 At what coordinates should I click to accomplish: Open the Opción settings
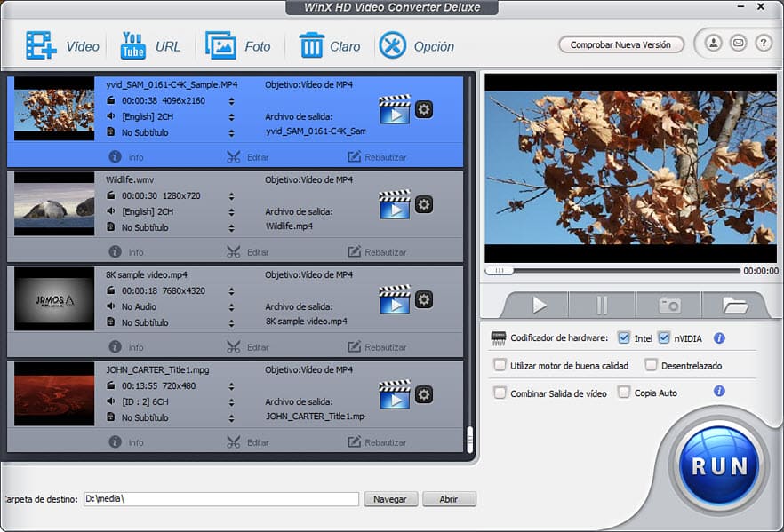(393, 46)
